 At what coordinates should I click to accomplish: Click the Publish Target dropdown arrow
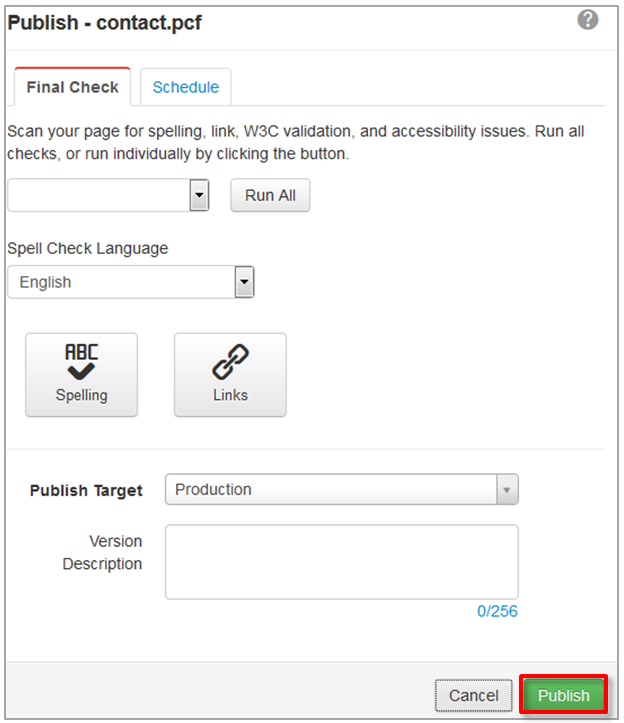click(x=507, y=490)
